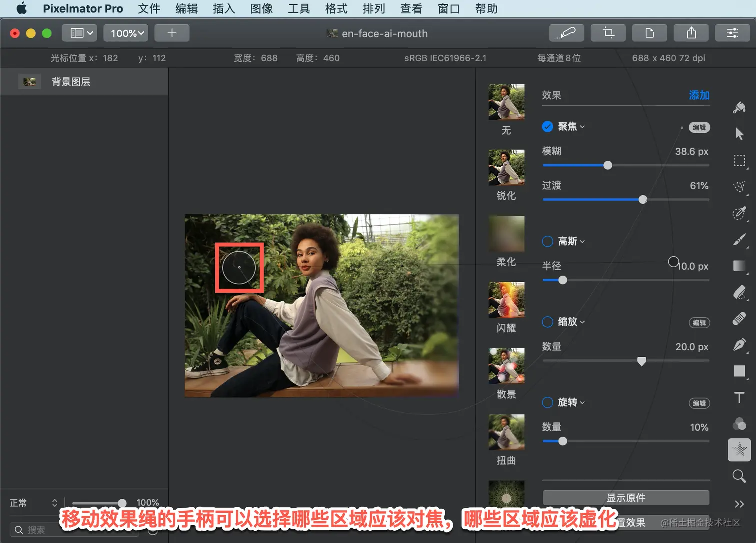This screenshot has width=756, height=543.
Task: Click the 过渡 slider handle
Action: click(643, 200)
